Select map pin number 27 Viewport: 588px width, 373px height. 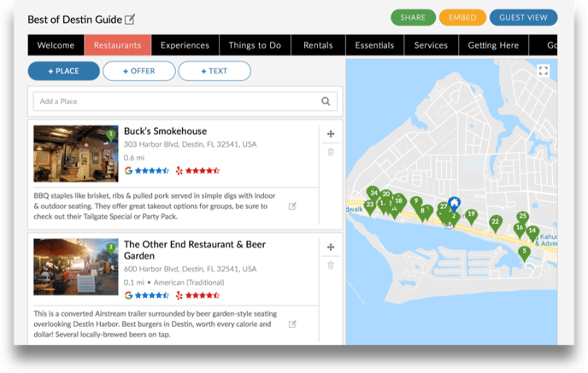point(444,207)
